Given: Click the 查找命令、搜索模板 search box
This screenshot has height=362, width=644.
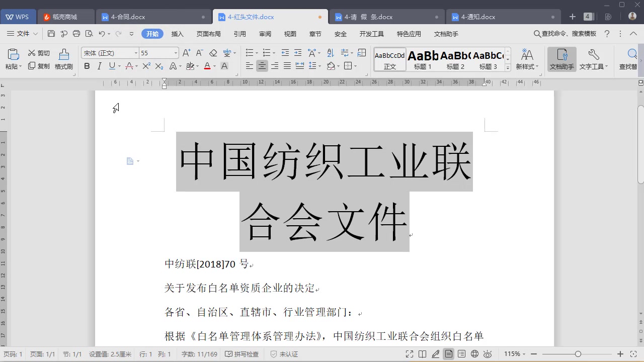Looking at the screenshot, I should (x=565, y=34).
